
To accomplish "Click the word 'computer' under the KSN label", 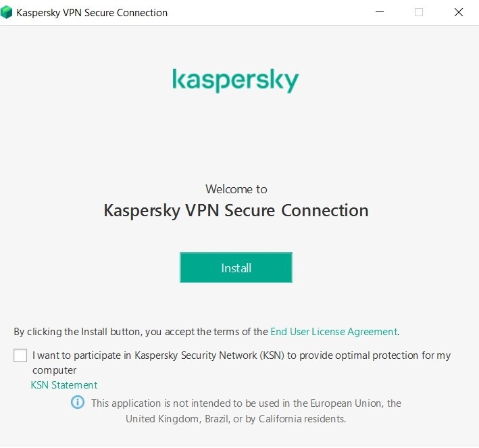I will tap(54, 370).
